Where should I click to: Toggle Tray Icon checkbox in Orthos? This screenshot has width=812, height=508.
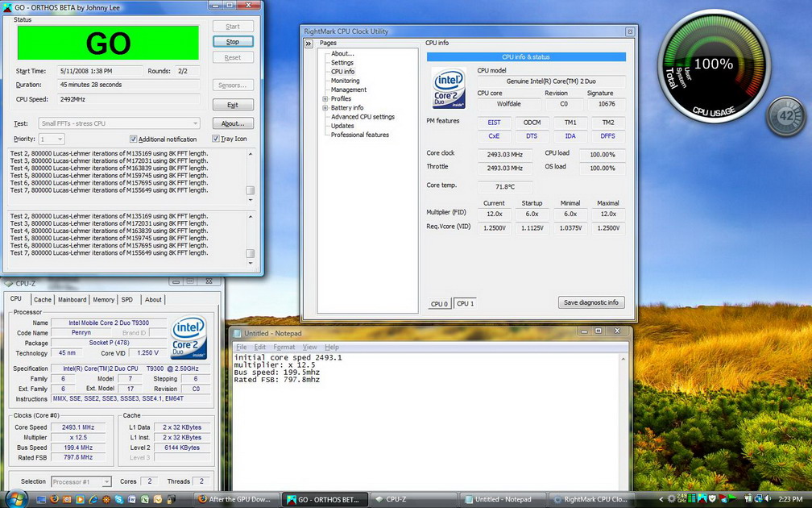216,139
